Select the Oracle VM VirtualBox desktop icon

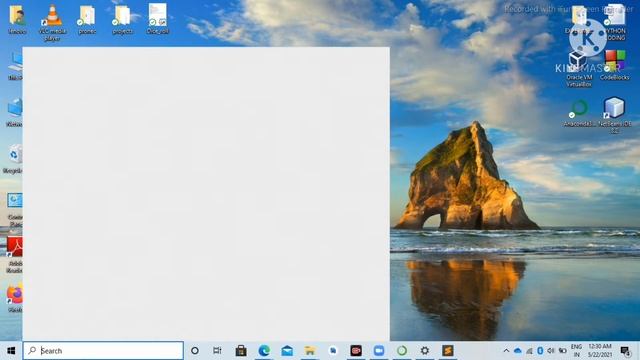point(578,69)
